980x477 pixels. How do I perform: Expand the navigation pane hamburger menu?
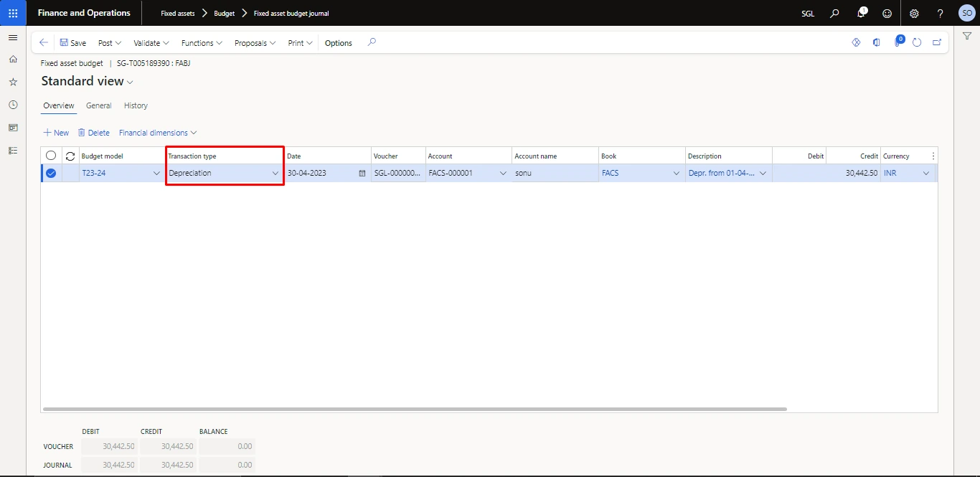(13, 37)
